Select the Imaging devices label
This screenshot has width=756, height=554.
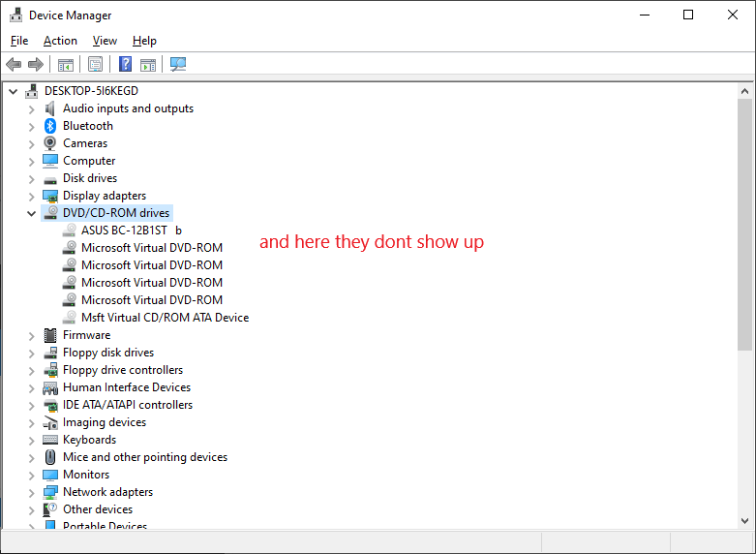pyautogui.click(x=105, y=422)
